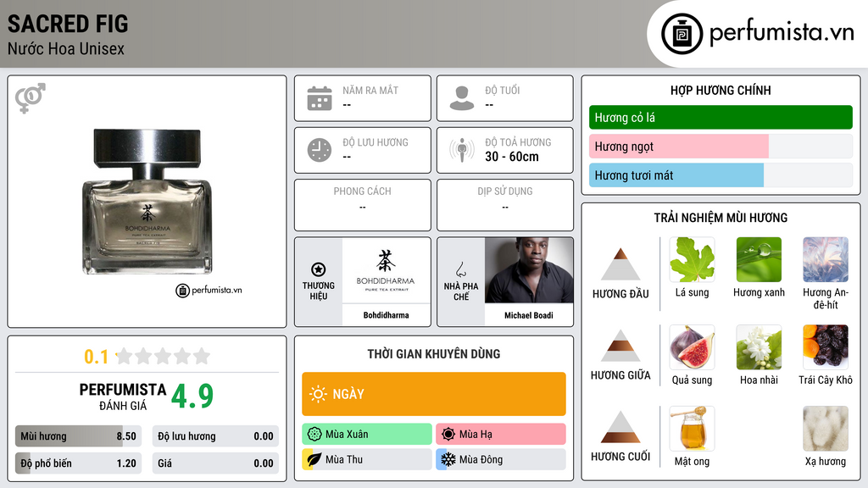Click the Hương ngọt accord bar
868x488 pixels.
point(721,146)
